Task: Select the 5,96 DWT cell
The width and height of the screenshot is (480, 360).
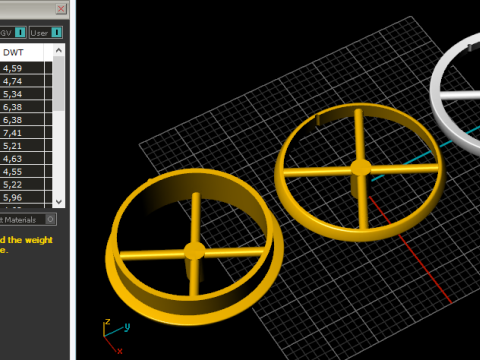Action: pyautogui.click(x=22, y=198)
